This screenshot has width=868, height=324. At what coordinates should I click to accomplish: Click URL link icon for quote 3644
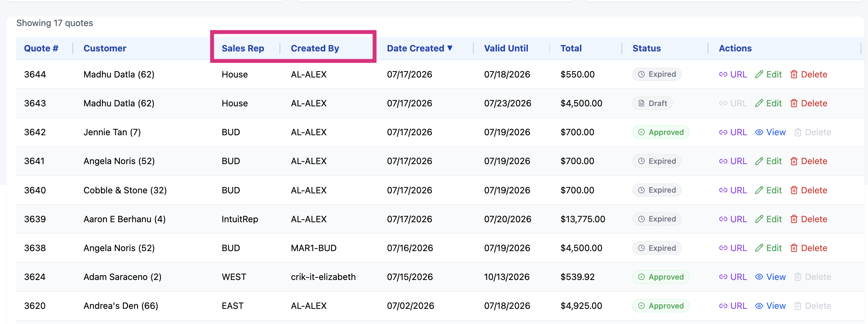723,74
